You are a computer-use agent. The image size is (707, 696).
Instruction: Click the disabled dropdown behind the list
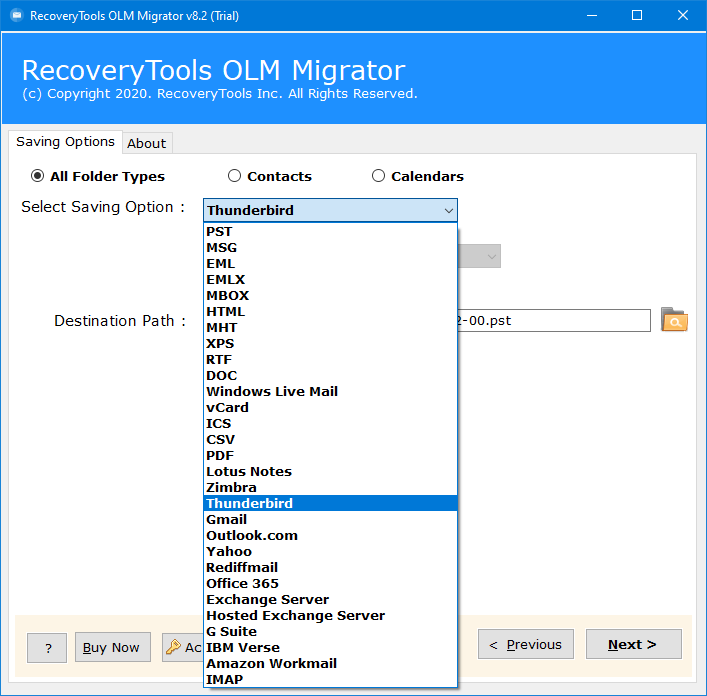click(479, 256)
